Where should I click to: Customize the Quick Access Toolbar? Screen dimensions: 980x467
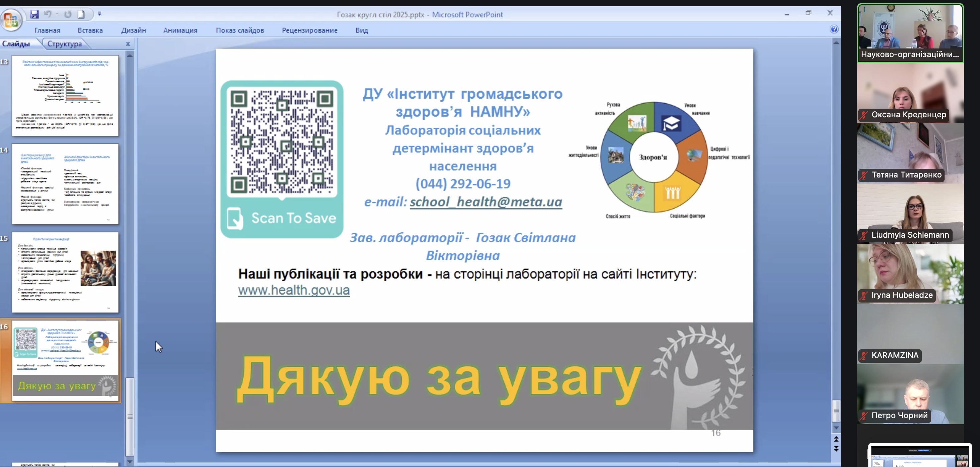pos(100,14)
